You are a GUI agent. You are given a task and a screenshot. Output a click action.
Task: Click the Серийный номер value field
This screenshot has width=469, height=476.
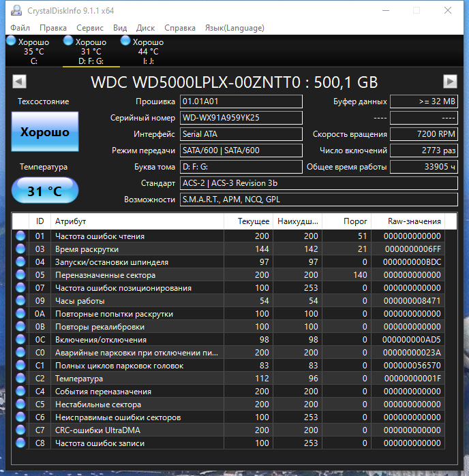coord(241,118)
